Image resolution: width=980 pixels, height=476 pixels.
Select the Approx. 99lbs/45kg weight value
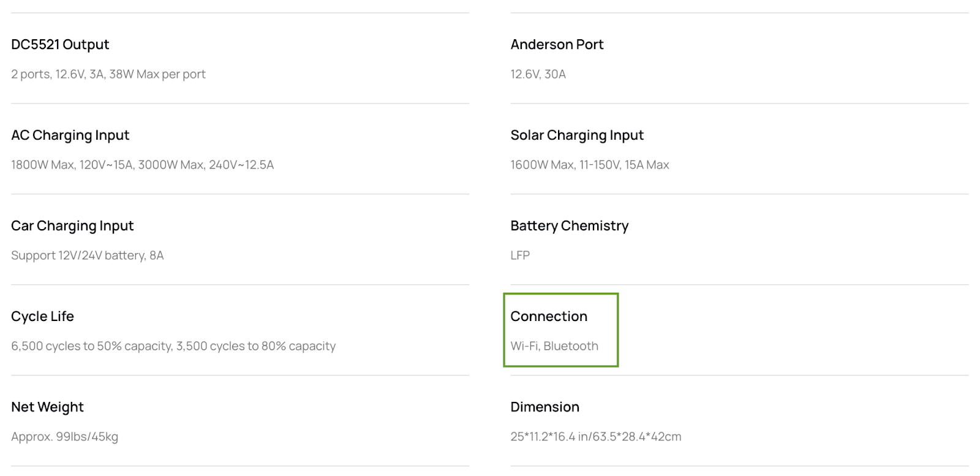pos(65,437)
